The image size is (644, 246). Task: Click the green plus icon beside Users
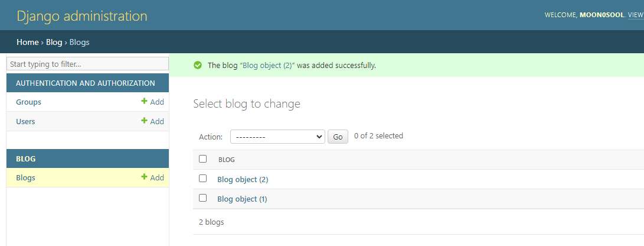(x=144, y=121)
